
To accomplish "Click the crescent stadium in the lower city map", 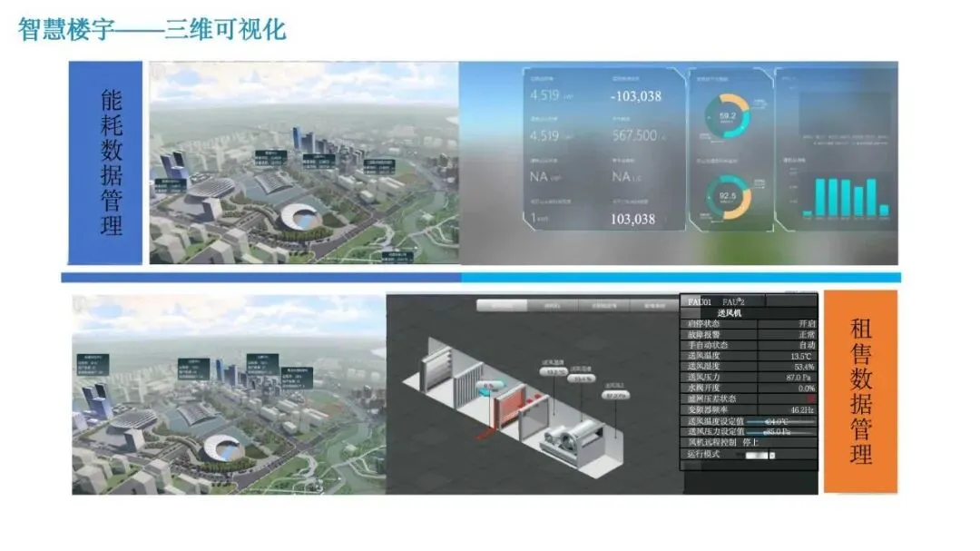I will (x=224, y=447).
